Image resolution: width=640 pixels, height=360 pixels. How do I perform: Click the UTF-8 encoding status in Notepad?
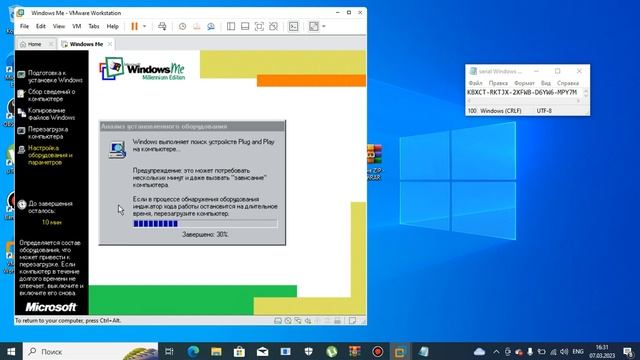pos(544,111)
